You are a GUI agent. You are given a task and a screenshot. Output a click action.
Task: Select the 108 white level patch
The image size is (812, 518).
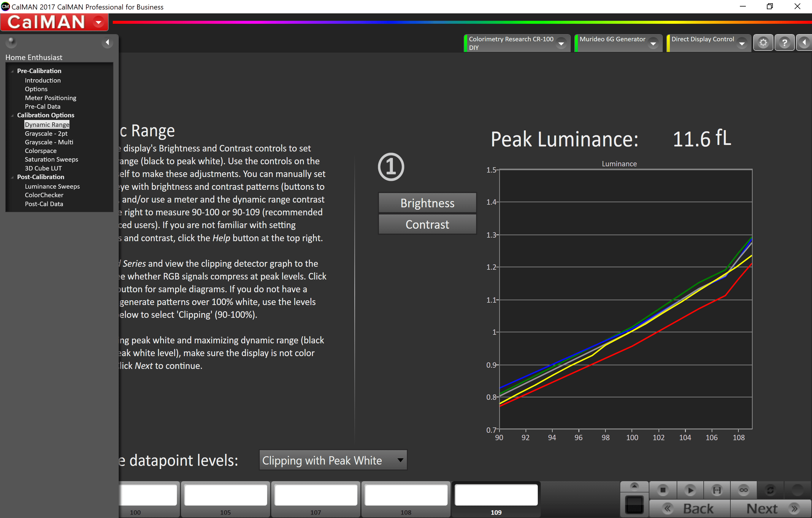406,499
